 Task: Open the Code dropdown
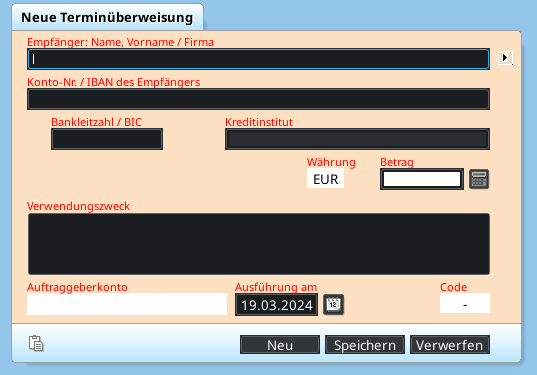point(465,303)
